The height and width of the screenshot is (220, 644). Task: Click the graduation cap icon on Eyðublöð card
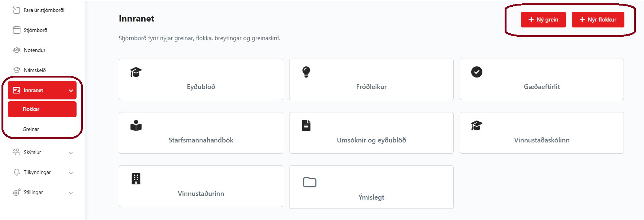click(135, 72)
